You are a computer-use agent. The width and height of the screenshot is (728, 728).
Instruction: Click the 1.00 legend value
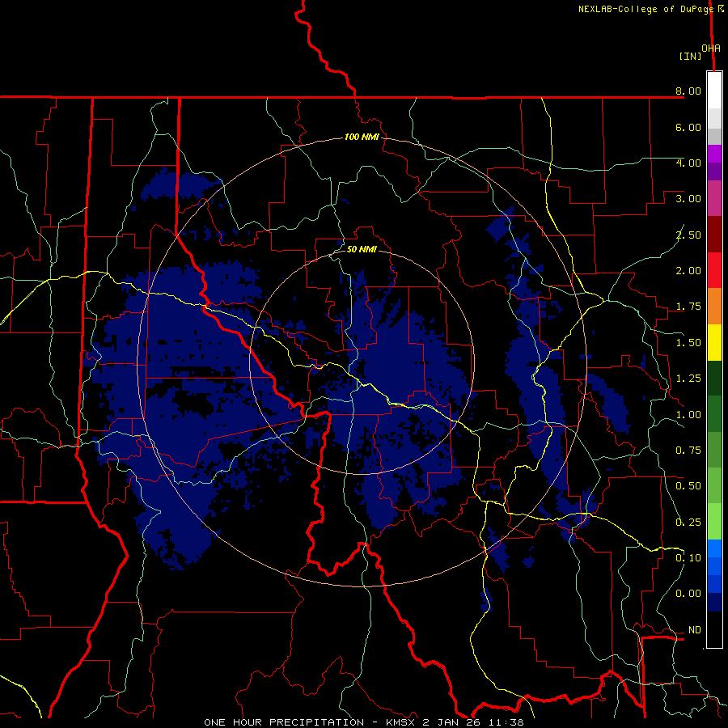[x=688, y=415]
